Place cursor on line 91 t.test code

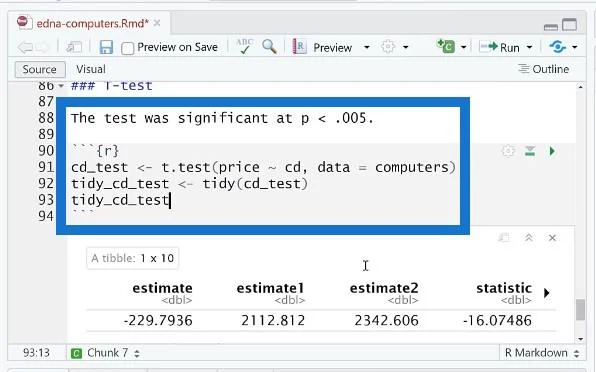click(x=263, y=168)
